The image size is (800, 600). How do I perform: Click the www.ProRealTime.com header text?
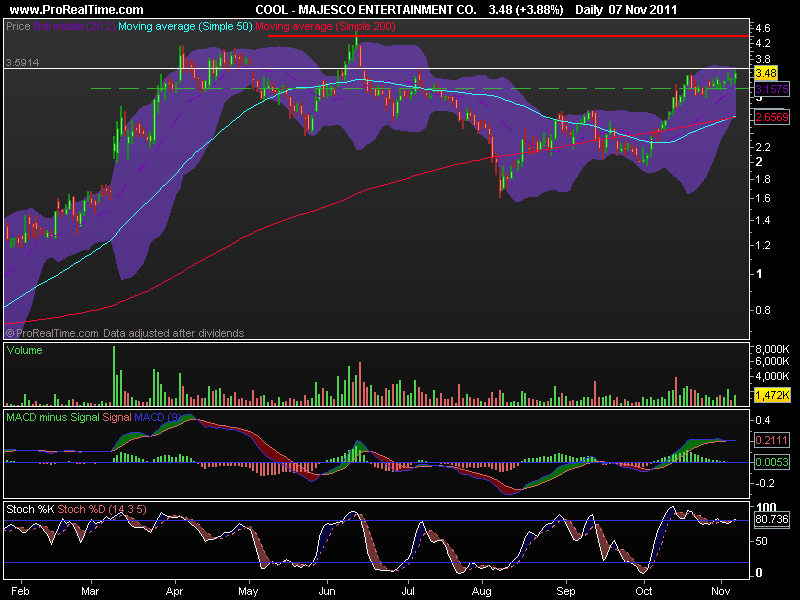click(x=77, y=10)
